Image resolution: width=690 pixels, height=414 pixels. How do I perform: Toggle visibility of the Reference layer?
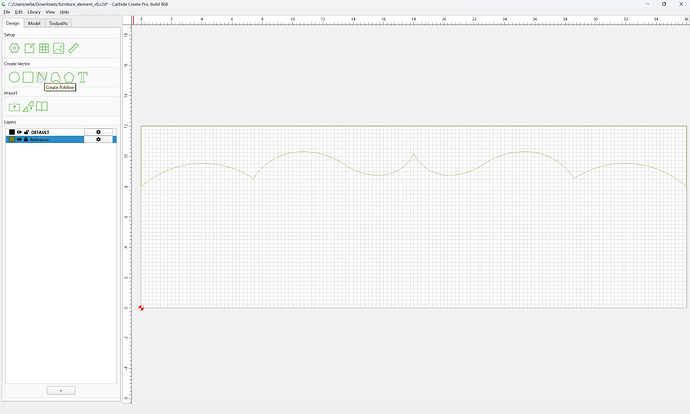(19, 139)
